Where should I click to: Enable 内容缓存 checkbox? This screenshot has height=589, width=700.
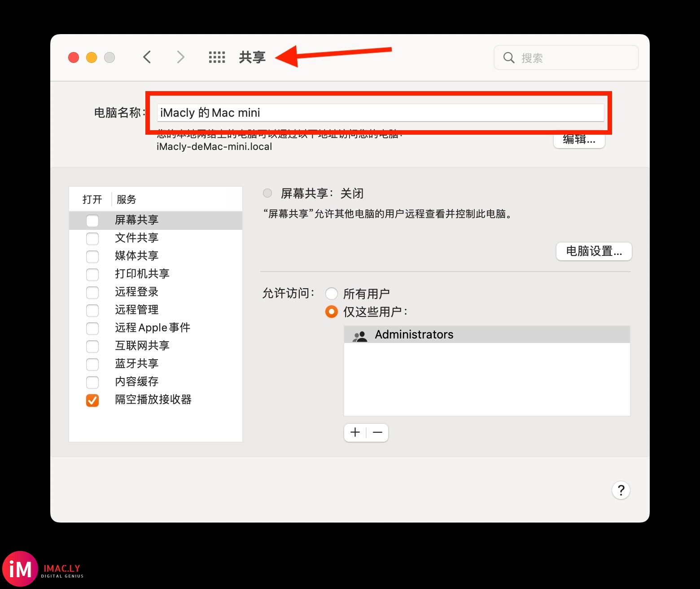tap(92, 382)
